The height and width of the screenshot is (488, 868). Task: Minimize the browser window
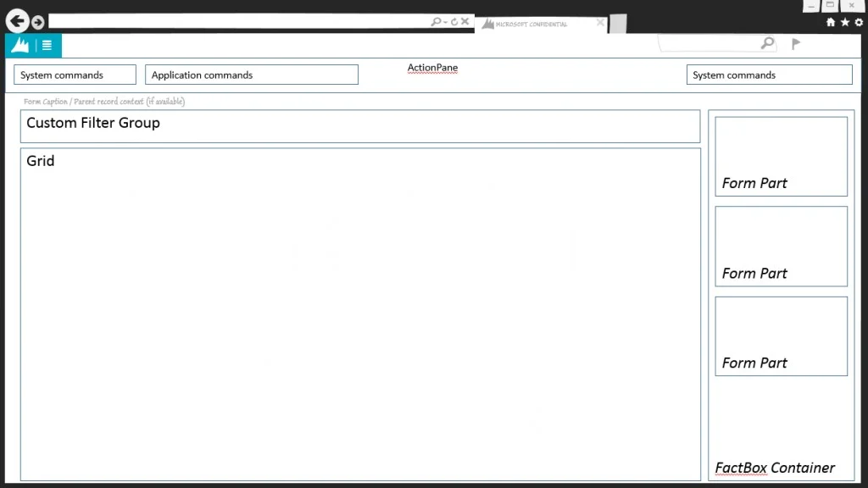811,6
